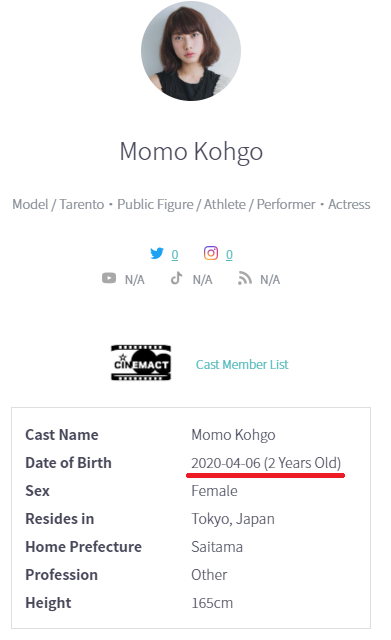Open the Cinemact agency logo
The height and width of the screenshot is (640, 391).
[141, 363]
